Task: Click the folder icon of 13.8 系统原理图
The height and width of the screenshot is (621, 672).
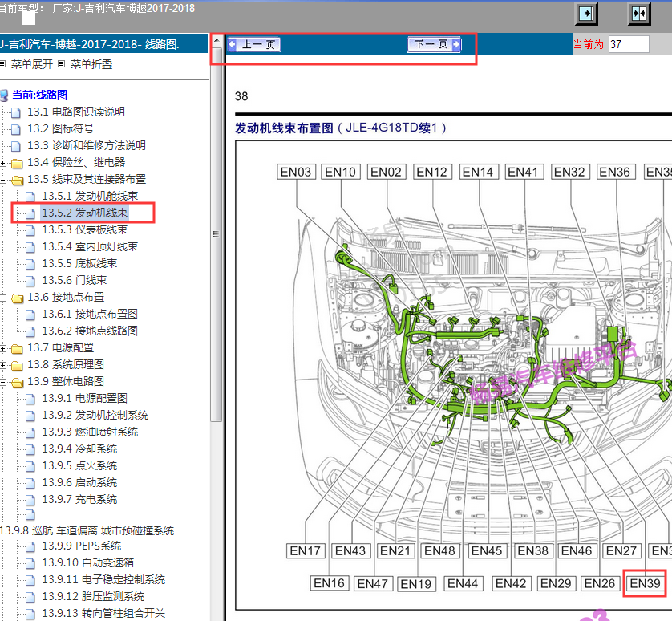Action: click(x=17, y=365)
